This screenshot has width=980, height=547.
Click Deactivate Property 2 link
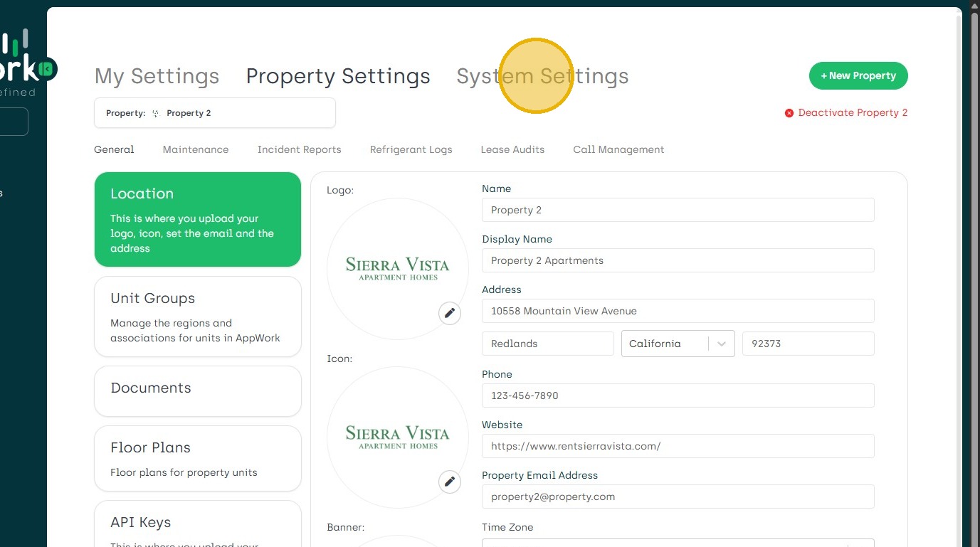tap(853, 113)
